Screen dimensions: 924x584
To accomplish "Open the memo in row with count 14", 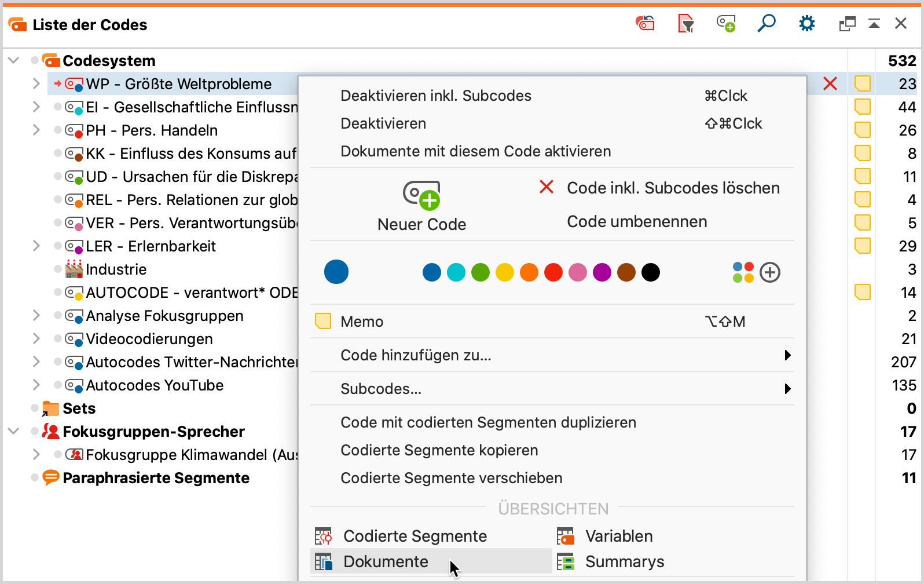I will (863, 293).
